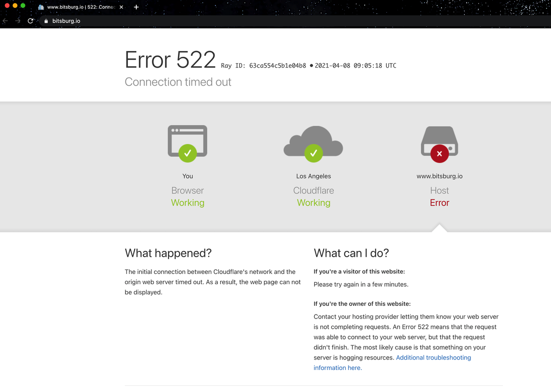This screenshot has width=551, height=392.
Task: Click the What can I do? heading
Action: point(351,253)
